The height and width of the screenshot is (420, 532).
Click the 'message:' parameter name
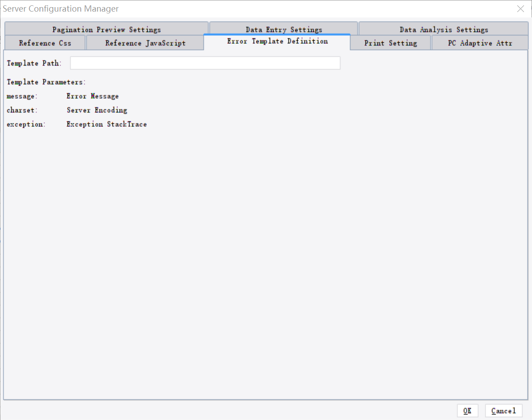[x=22, y=96]
